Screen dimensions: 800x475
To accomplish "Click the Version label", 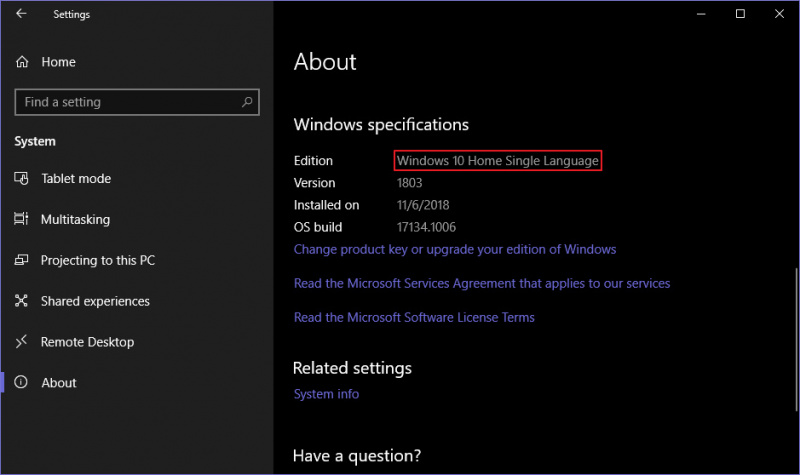I will 314,183.
